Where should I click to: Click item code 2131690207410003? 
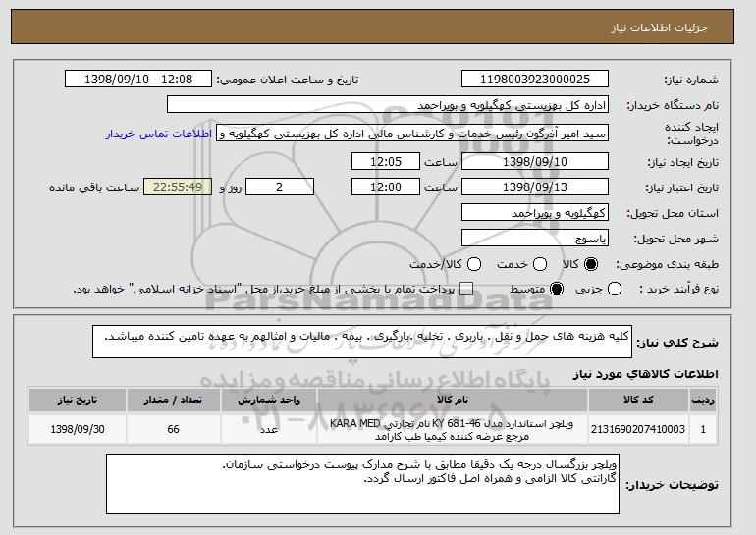click(x=638, y=429)
